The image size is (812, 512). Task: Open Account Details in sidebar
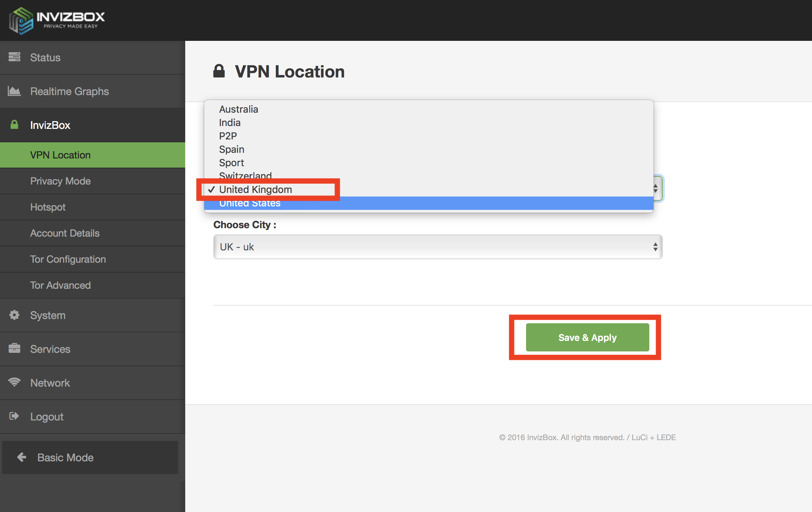(x=65, y=233)
